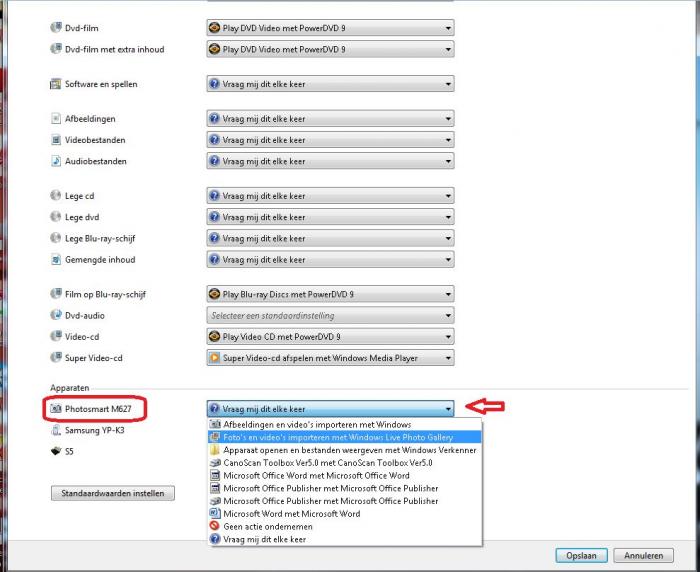Open the Super Video-cd dropdown
700x572 pixels.
coord(330,358)
